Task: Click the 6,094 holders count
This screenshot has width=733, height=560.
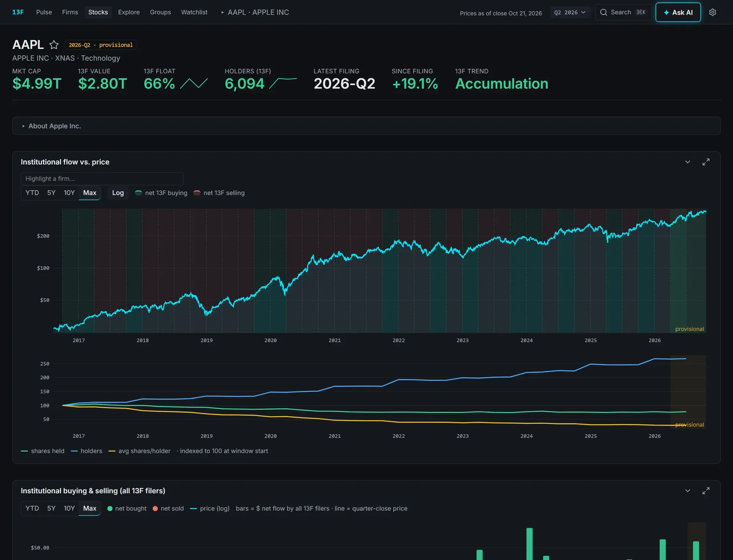Action: coord(244,84)
